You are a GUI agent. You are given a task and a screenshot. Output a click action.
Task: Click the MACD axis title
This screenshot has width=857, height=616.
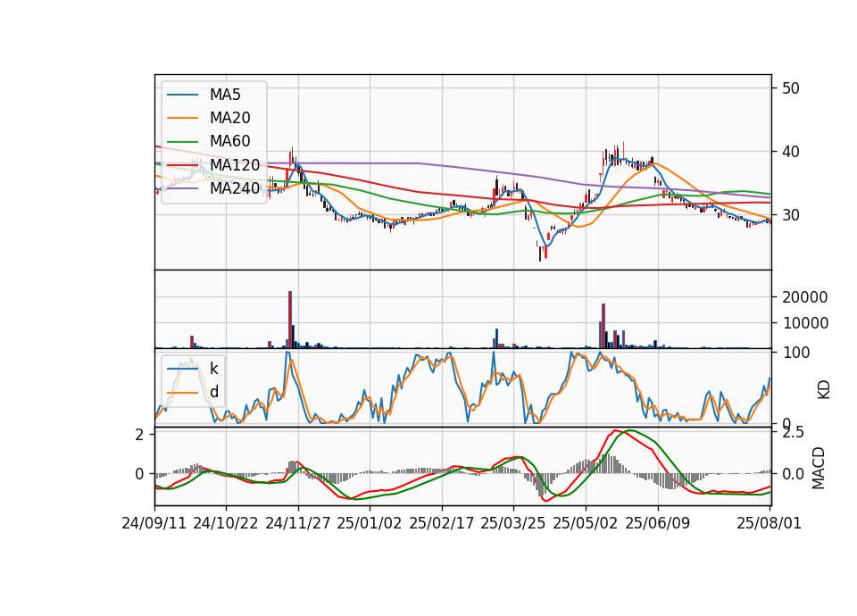819,468
